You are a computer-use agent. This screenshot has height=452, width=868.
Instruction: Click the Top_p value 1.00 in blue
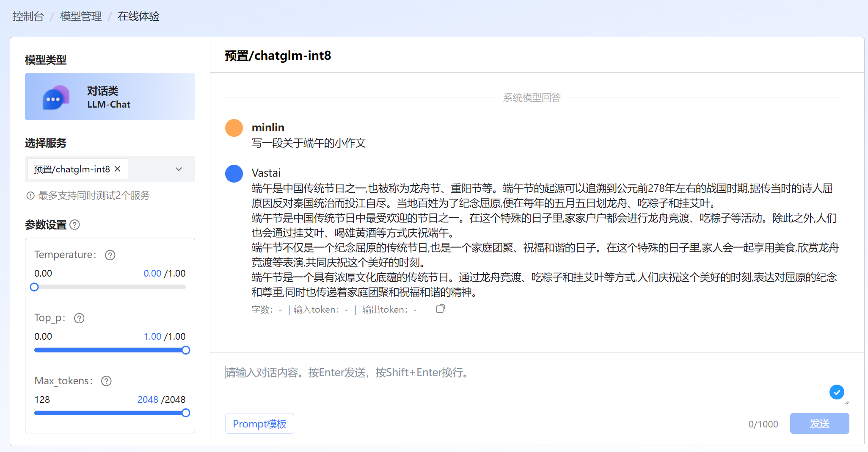pyautogui.click(x=152, y=336)
